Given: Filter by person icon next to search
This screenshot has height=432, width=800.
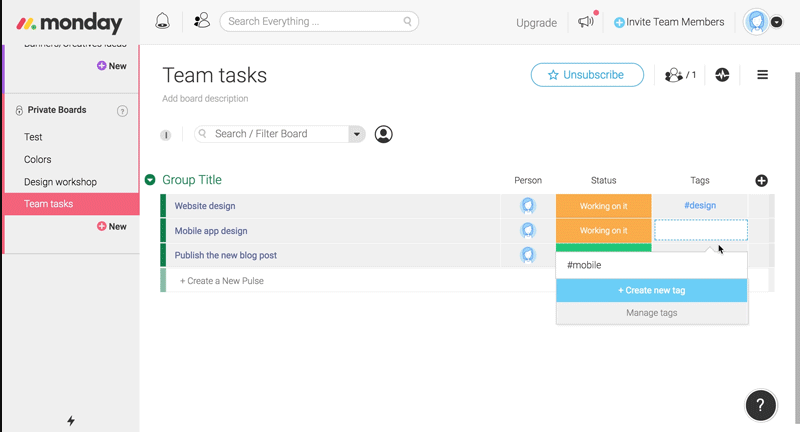Looking at the screenshot, I should coord(384,134).
